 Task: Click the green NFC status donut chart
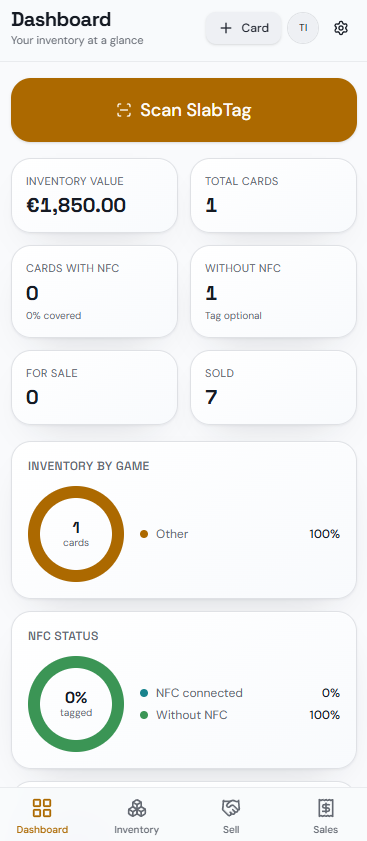tap(76, 704)
